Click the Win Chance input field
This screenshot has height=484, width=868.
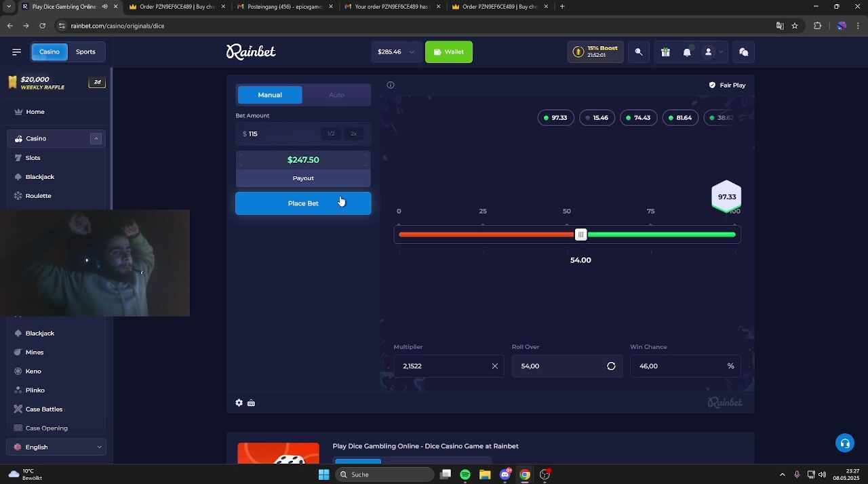click(686, 366)
